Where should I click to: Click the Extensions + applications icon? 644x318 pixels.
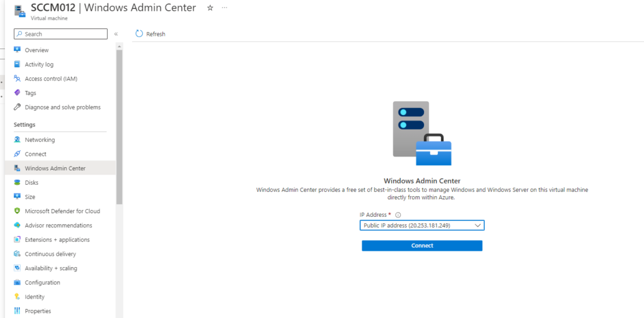(17, 239)
